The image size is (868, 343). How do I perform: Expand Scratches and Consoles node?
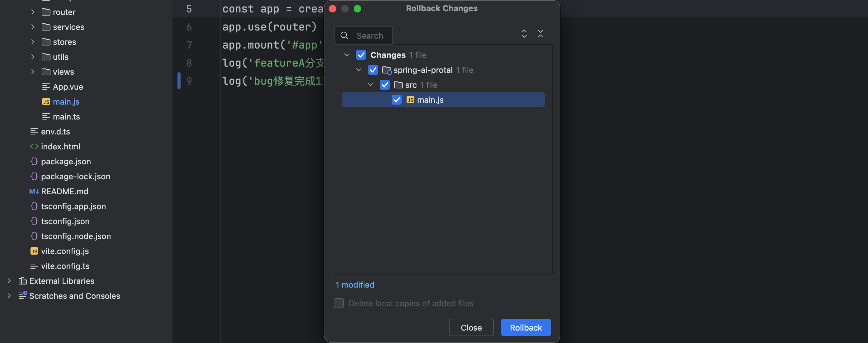click(9, 296)
